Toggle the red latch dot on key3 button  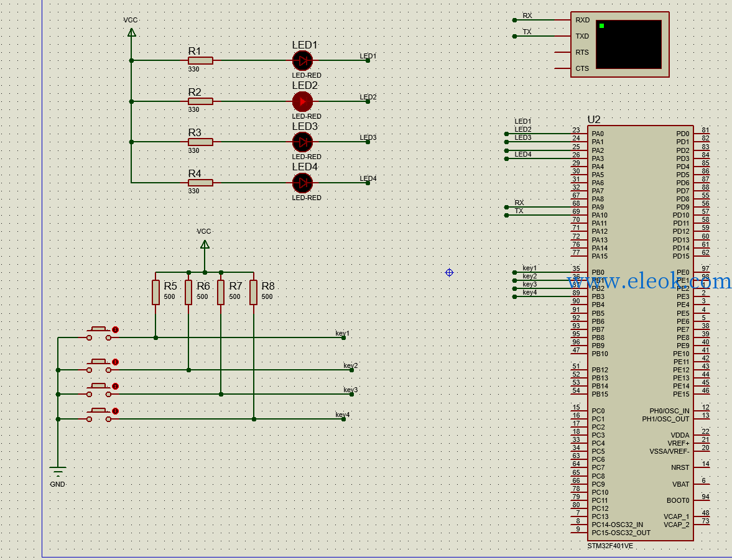pos(115,387)
